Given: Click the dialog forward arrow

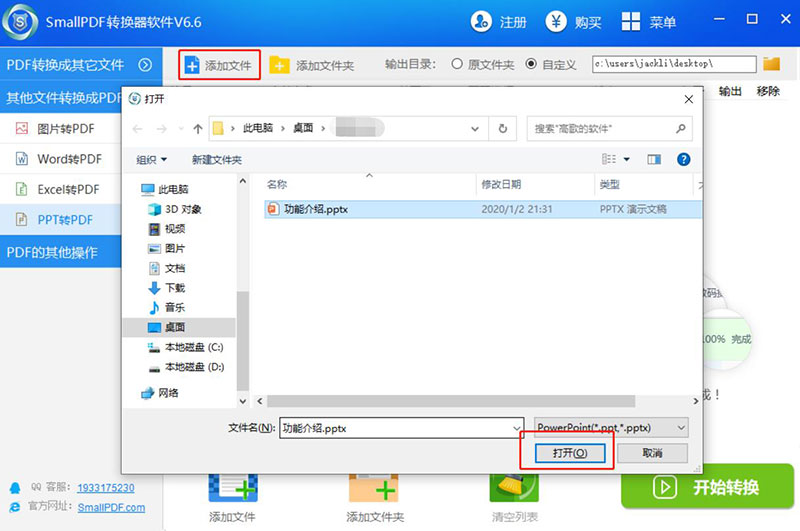Looking at the screenshot, I should 161,129.
